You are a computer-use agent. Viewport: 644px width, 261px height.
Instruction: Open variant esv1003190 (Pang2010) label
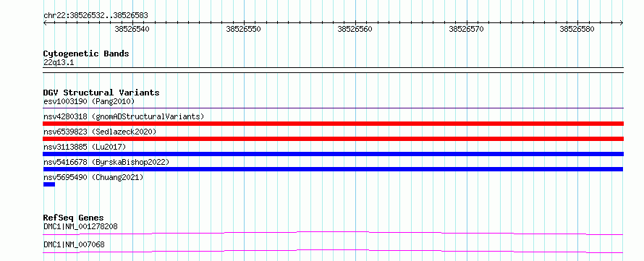pos(89,101)
